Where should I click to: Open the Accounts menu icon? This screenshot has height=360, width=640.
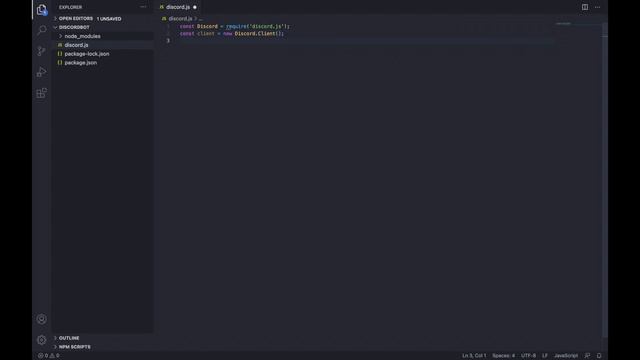pos(42,319)
